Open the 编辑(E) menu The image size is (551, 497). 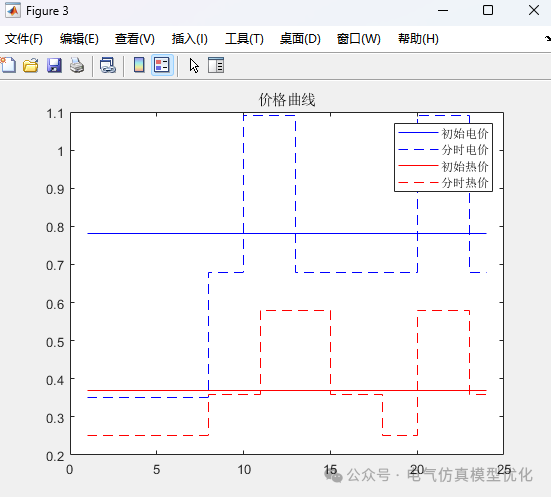pos(79,39)
